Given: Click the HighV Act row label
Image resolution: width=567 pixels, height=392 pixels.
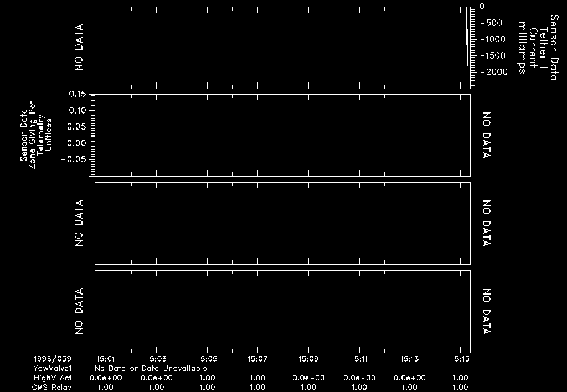Looking at the screenshot, I should pyautogui.click(x=53, y=378).
